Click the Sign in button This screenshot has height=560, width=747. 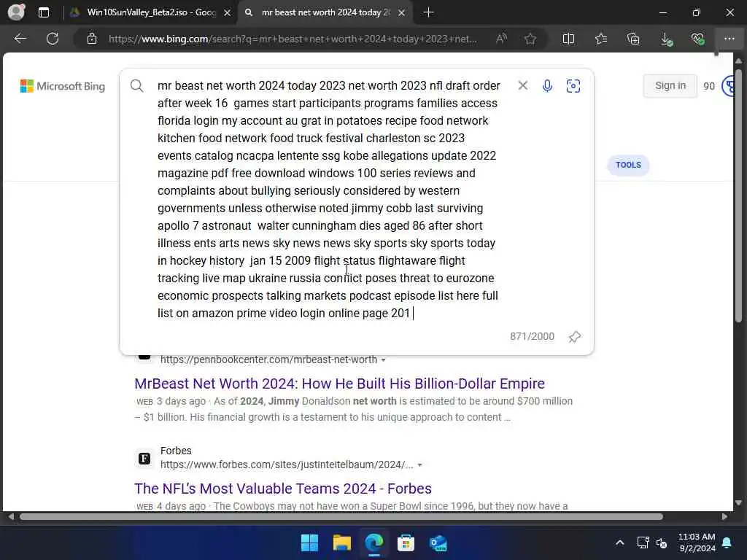tap(670, 86)
